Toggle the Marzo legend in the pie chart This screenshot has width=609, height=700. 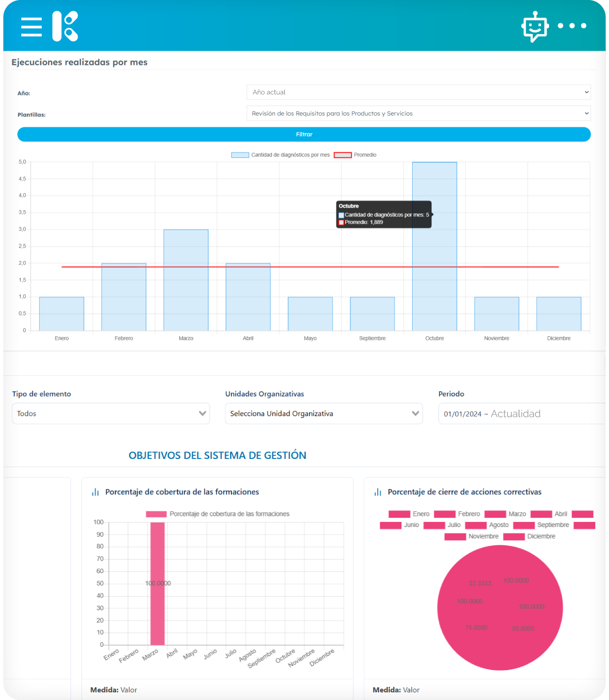click(x=505, y=514)
